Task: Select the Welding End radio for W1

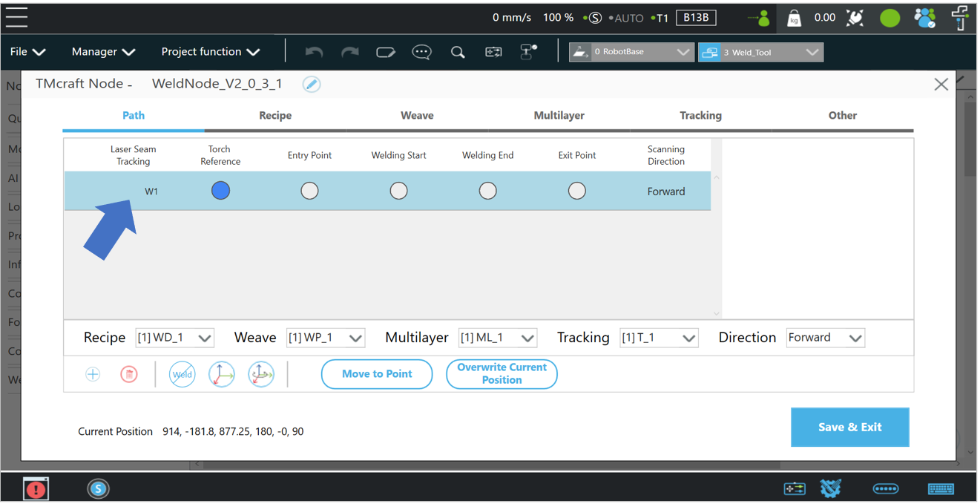Action: 487,191
